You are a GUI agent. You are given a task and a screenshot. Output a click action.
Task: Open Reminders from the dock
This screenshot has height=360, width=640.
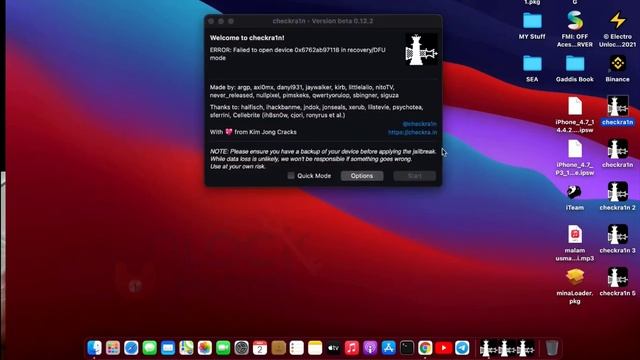[296, 348]
